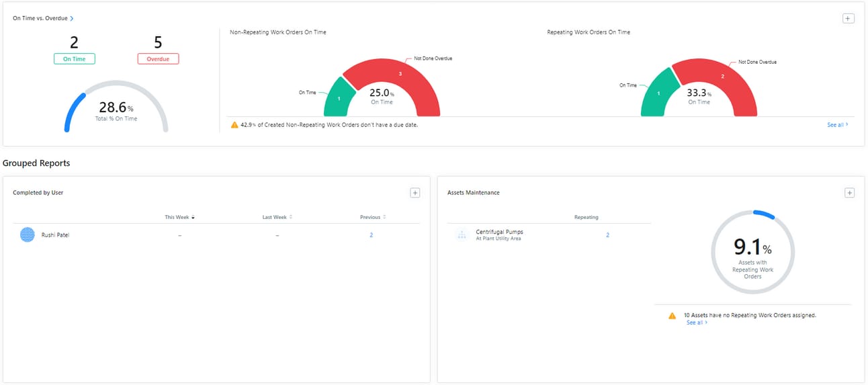Click warning icon beside 10 Assets notice

[x=672, y=315]
